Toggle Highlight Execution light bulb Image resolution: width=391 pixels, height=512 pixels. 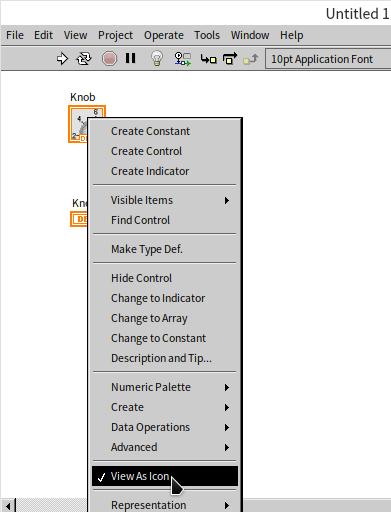tap(157, 58)
